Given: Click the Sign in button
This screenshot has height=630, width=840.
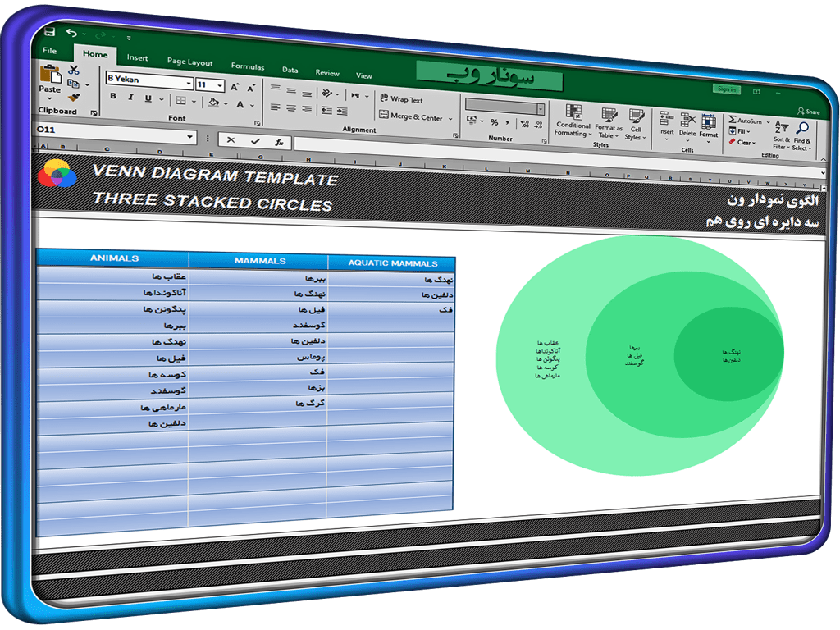Looking at the screenshot, I should 727,89.
